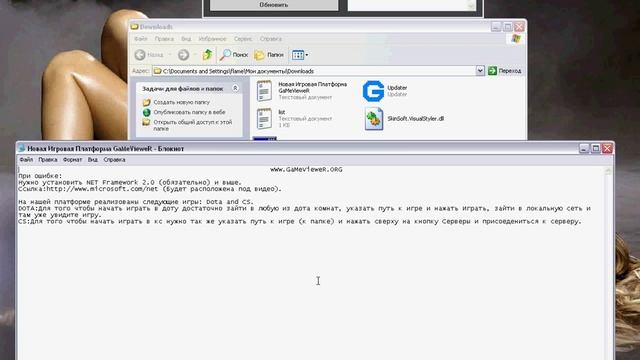Screen dimensions: 640x360
Task: Maximize the Notepad window
Action: point(596,149)
